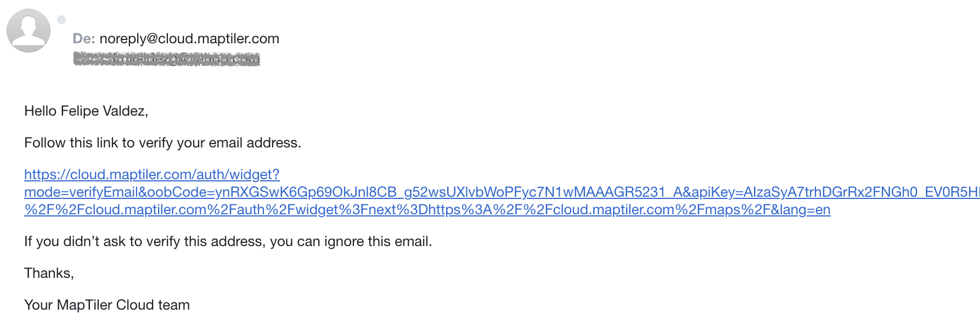The height and width of the screenshot is (331, 980).
Task: Click the "Follow this link" instruction sentence
Action: pyautogui.click(x=162, y=143)
